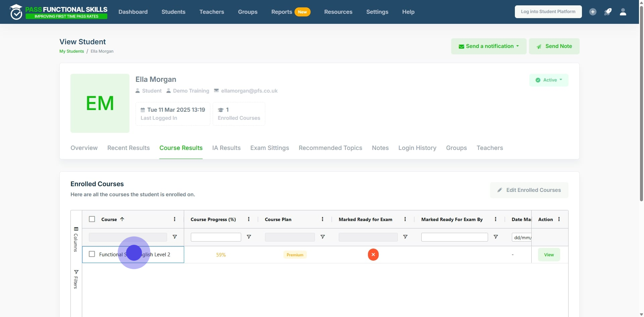Image resolution: width=644 pixels, height=317 pixels.
Task: Click the rocket icon in the header
Action: point(608,12)
